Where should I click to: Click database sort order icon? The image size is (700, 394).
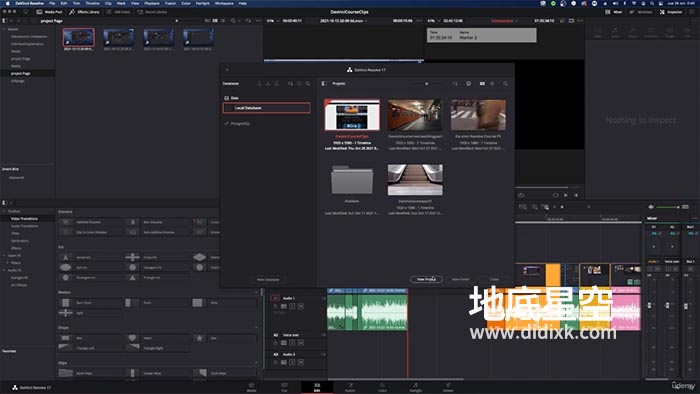point(290,83)
